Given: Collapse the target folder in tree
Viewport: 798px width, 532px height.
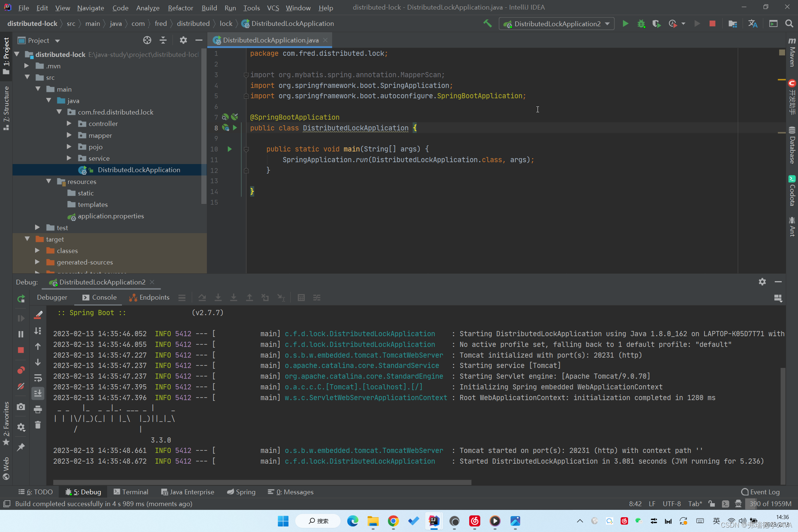Looking at the screenshot, I should 27,239.
